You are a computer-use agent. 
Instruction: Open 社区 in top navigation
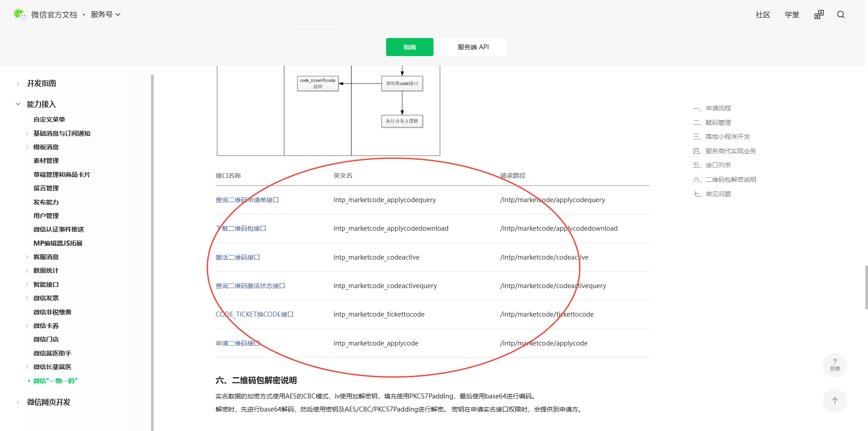(763, 15)
